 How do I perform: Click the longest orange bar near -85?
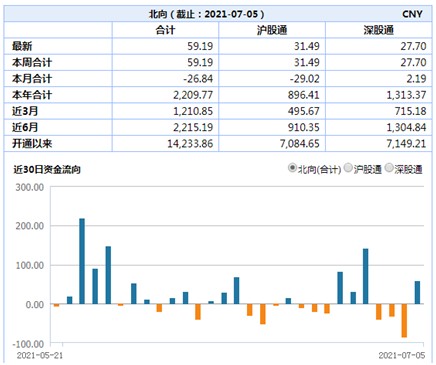tap(404, 321)
